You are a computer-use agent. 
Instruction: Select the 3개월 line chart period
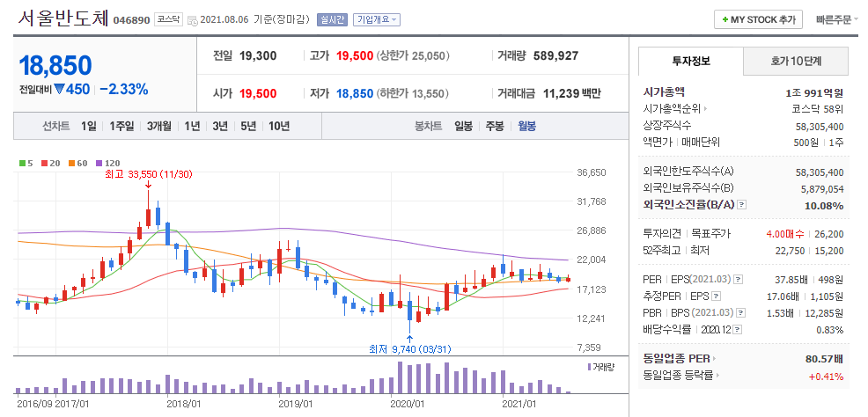click(158, 126)
